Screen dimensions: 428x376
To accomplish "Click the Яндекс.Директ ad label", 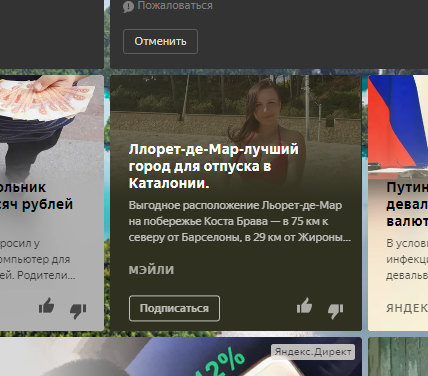I will click(313, 352).
